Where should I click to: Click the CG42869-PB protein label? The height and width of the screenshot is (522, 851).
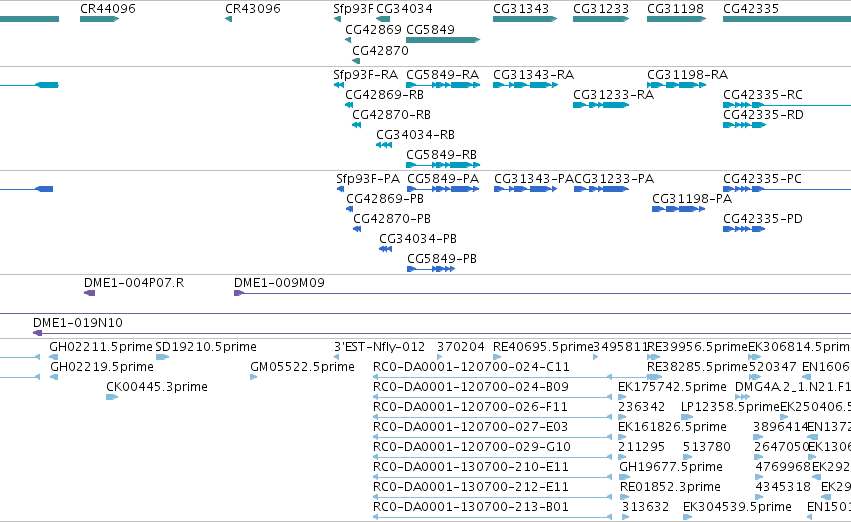coord(385,199)
